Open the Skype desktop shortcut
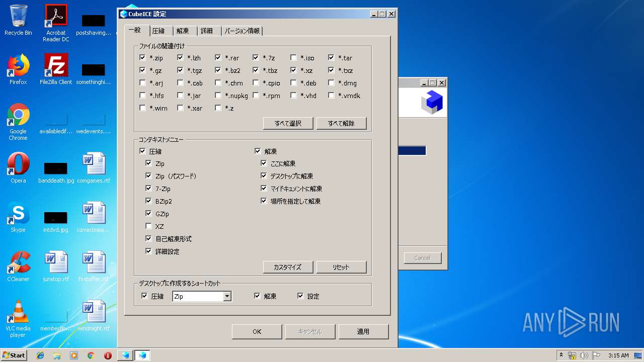Viewport: 644px width, 362px height. coord(18,217)
